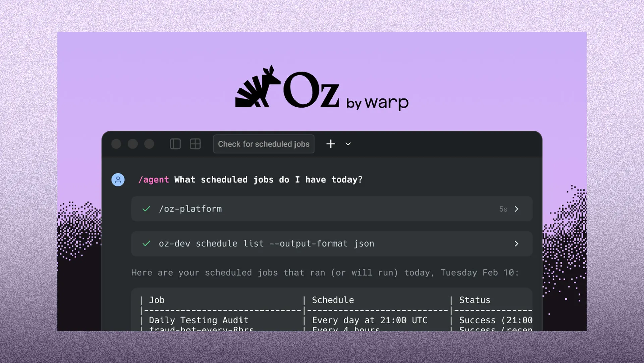
Task: Click the 5s duration label
Action: (x=503, y=209)
